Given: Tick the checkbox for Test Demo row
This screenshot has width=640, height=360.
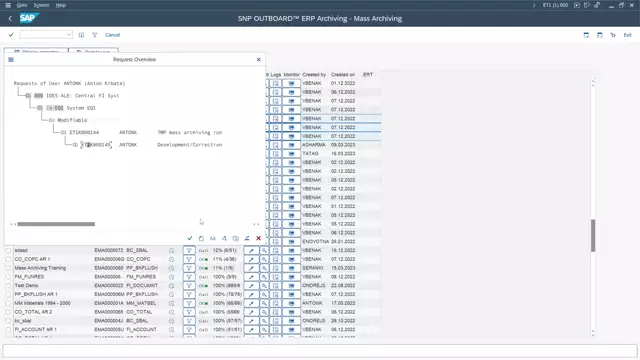Looking at the screenshot, I should pos(8,286).
